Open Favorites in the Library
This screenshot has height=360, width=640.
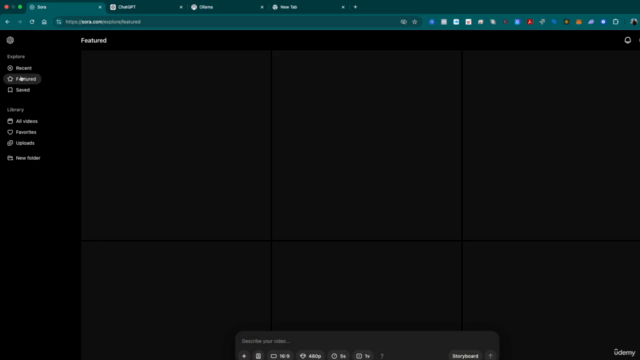tap(22, 132)
